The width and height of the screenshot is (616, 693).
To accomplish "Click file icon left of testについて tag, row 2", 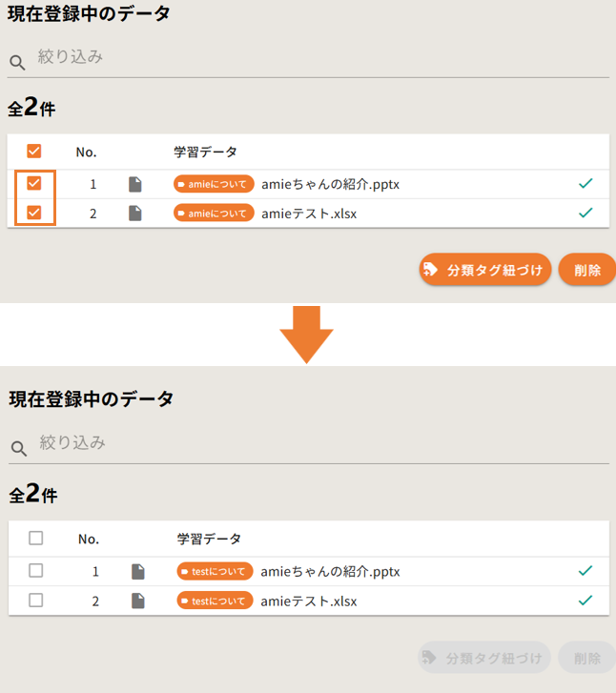I will coord(138,601).
